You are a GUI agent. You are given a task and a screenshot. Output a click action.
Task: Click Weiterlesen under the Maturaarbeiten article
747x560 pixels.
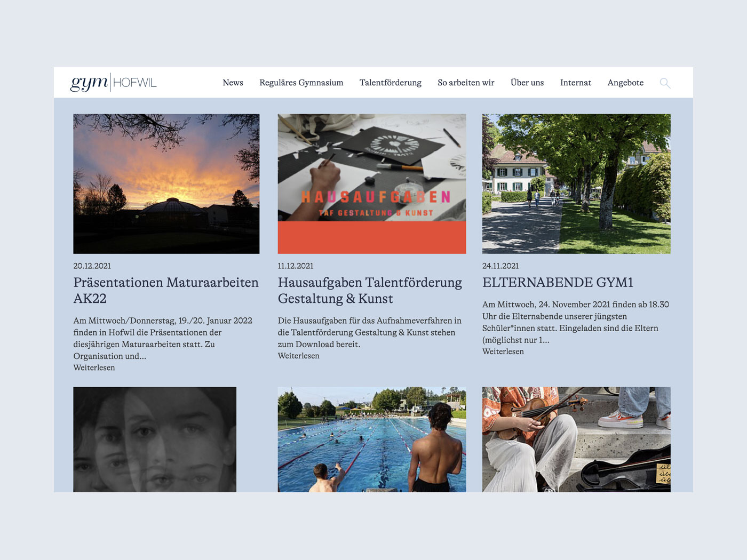94,367
